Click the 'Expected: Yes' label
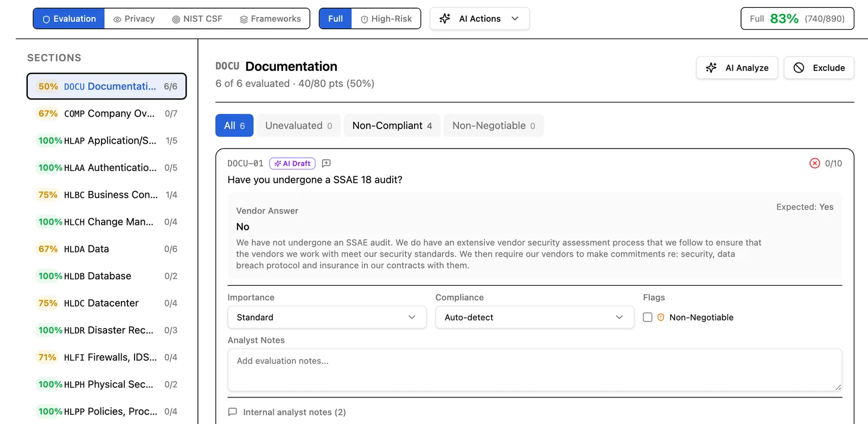This screenshot has width=868, height=424. click(x=805, y=207)
